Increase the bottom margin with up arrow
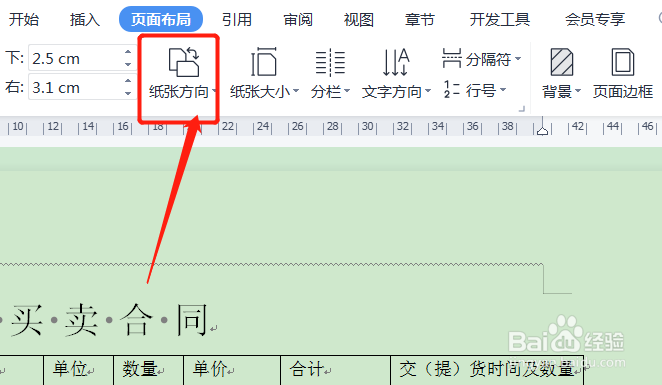Image resolution: width=662 pixels, height=385 pixels. point(128,52)
